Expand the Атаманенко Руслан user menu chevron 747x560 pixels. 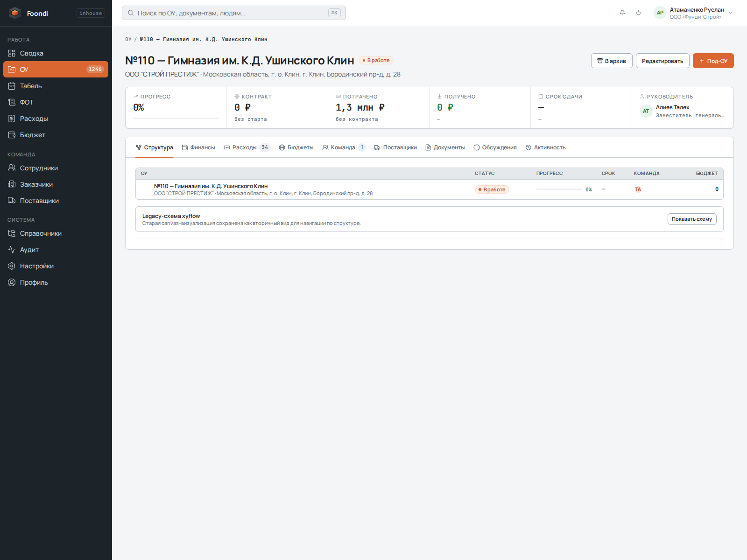click(731, 13)
